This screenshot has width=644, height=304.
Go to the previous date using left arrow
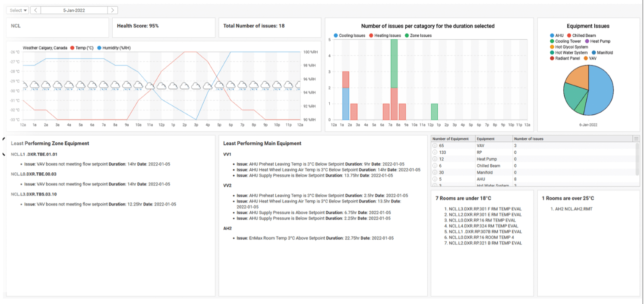(x=36, y=10)
